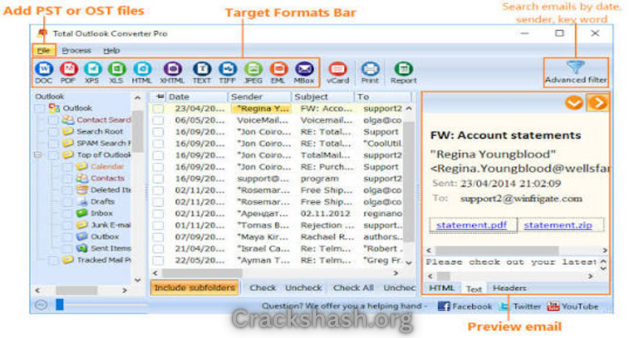
Task: Switch preview to the Text tab
Action: coord(474,289)
